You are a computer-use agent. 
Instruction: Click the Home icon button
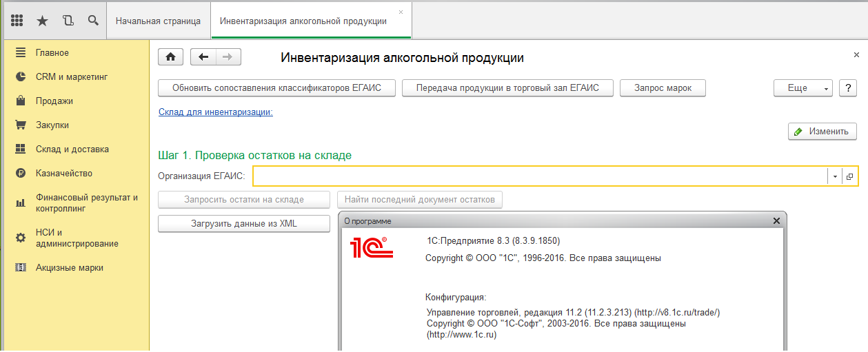(171, 57)
